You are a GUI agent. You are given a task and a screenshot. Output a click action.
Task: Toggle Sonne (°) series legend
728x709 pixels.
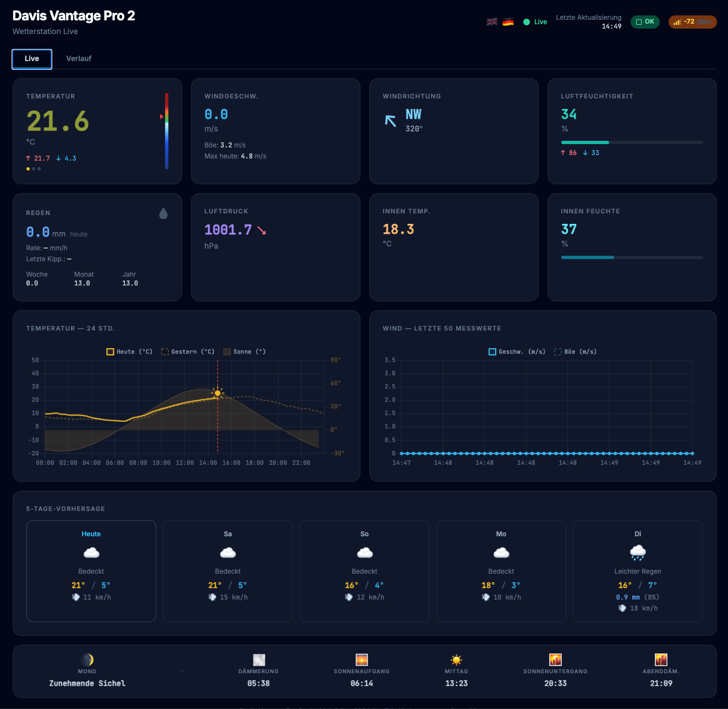point(244,351)
